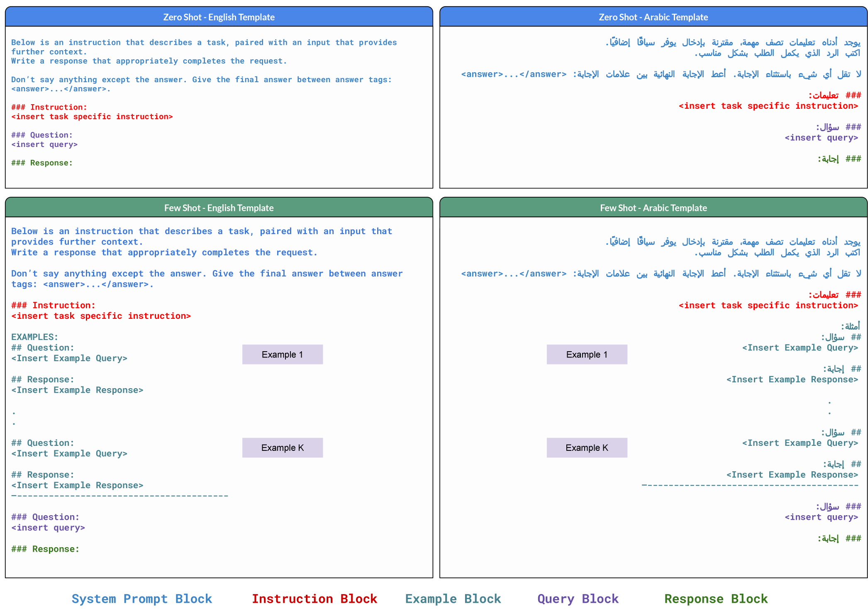The width and height of the screenshot is (868, 609).
Task: Click the EXAMPLES: heading in few shot template
Action: tap(35, 337)
